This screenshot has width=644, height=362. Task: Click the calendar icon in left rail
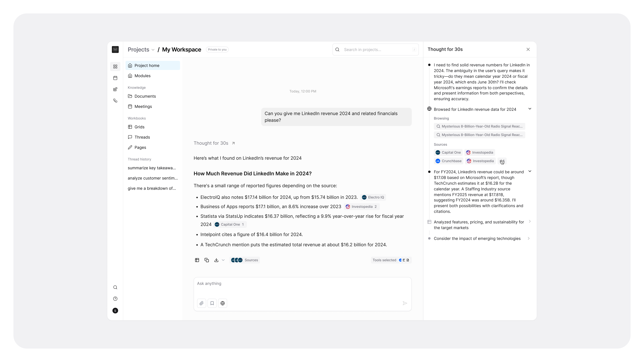[x=115, y=78]
